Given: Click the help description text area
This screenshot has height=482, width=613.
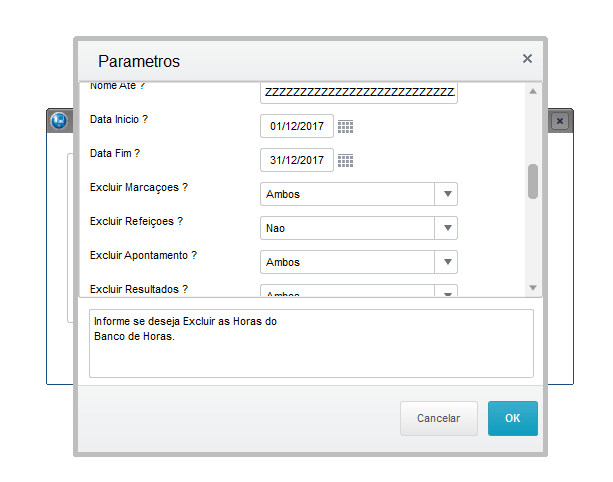Looking at the screenshot, I should [x=311, y=343].
